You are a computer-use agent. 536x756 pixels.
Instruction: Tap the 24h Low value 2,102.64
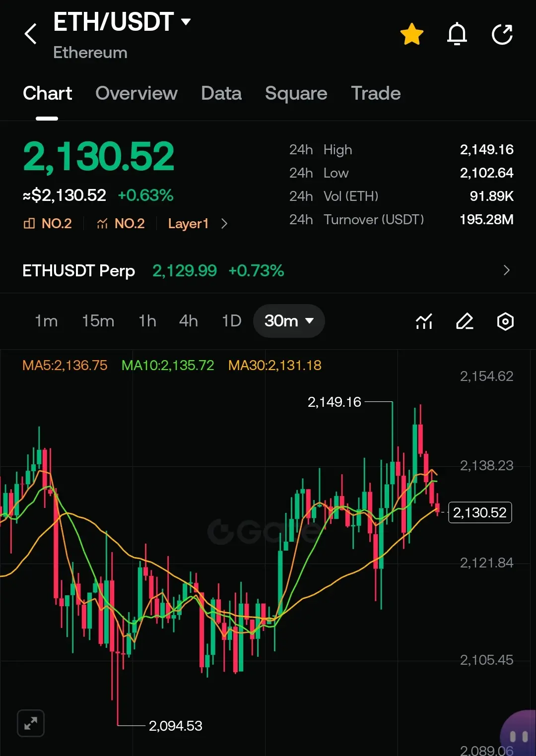(x=486, y=173)
